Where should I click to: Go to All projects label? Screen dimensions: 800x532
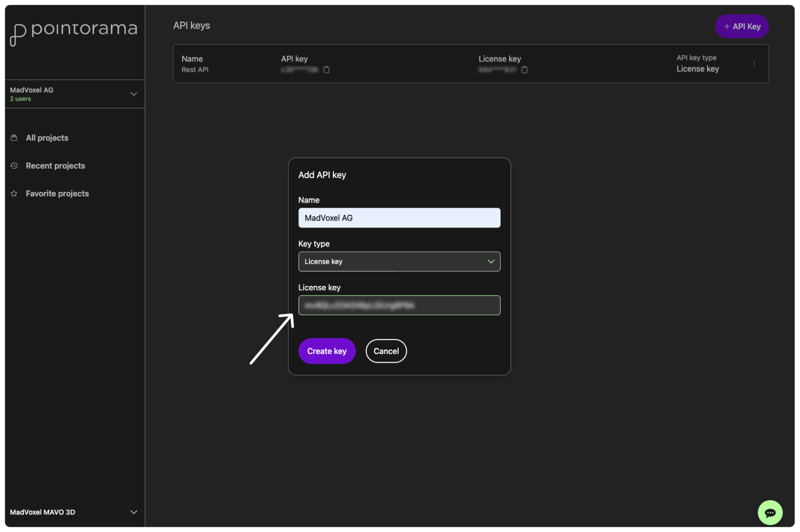[47, 138]
